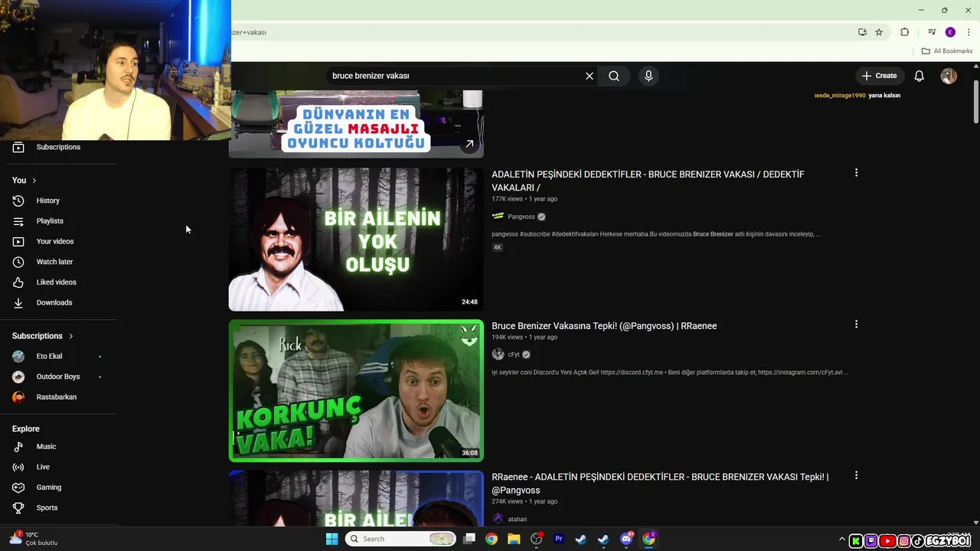The width and height of the screenshot is (980, 551).
Task: Expand the 'You' section chevron
Action: click(x=34, y=181)
